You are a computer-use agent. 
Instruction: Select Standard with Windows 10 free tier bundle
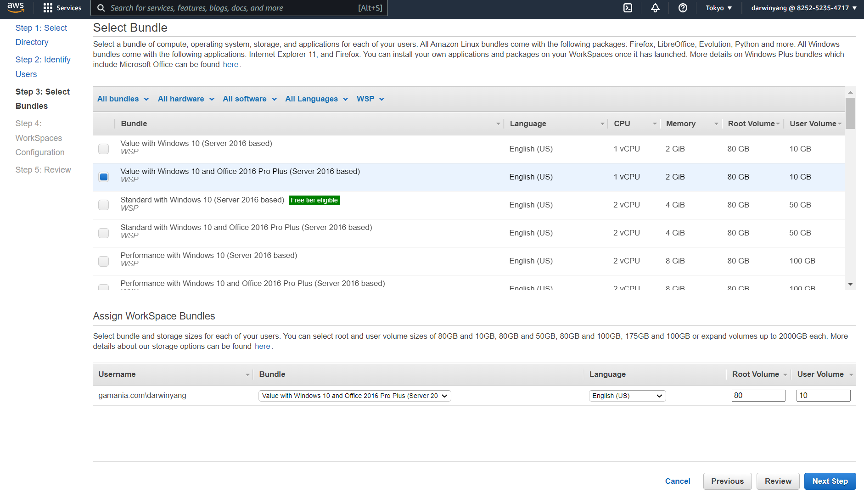pyautogui.click(x=104, y=205)
